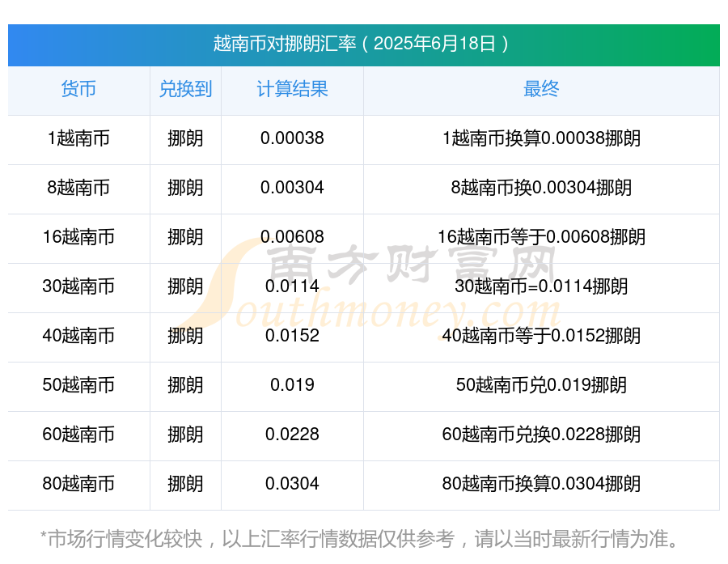Screen dimensions: 728x564
Task: Select text 50越南币兑0.019挪朗
Action: (x=541, y=385)
